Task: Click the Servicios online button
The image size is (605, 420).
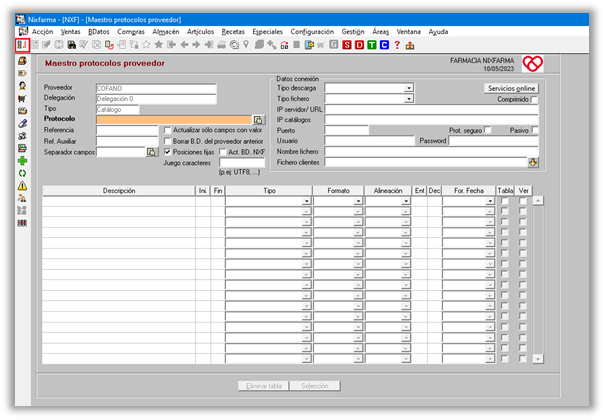Action: tap(511, 88)
